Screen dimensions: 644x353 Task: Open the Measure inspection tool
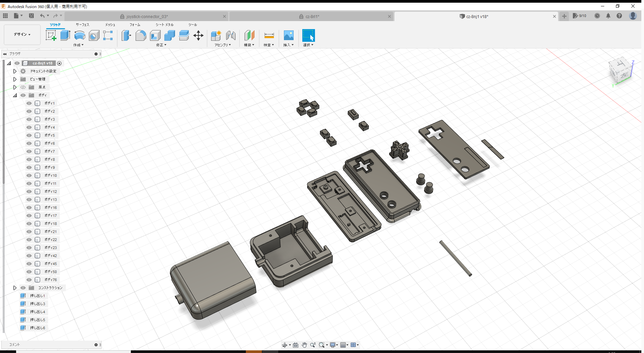pos(269,35)
